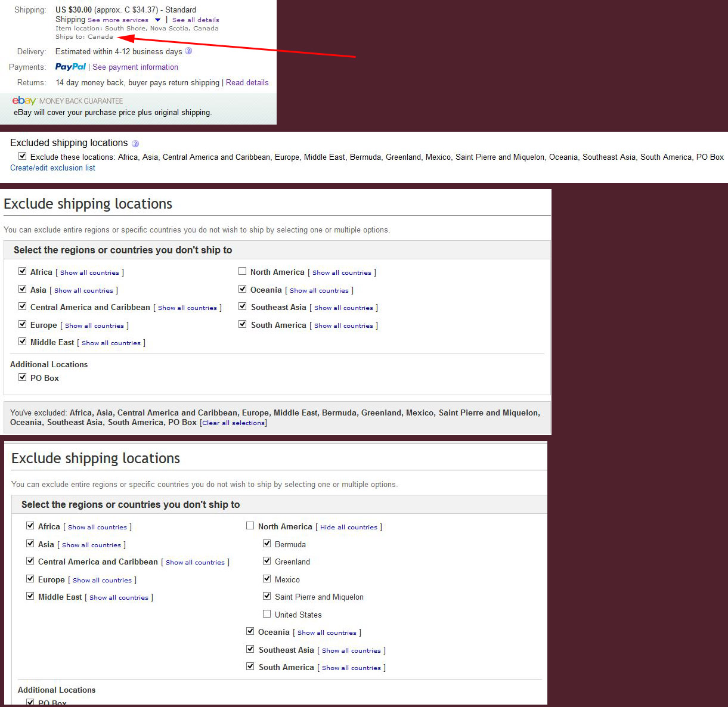Click help icon next to Excluded shipping locations
The height and width of the screenshot is (707, 728).
pyautogui.click(x=135, y=144)
